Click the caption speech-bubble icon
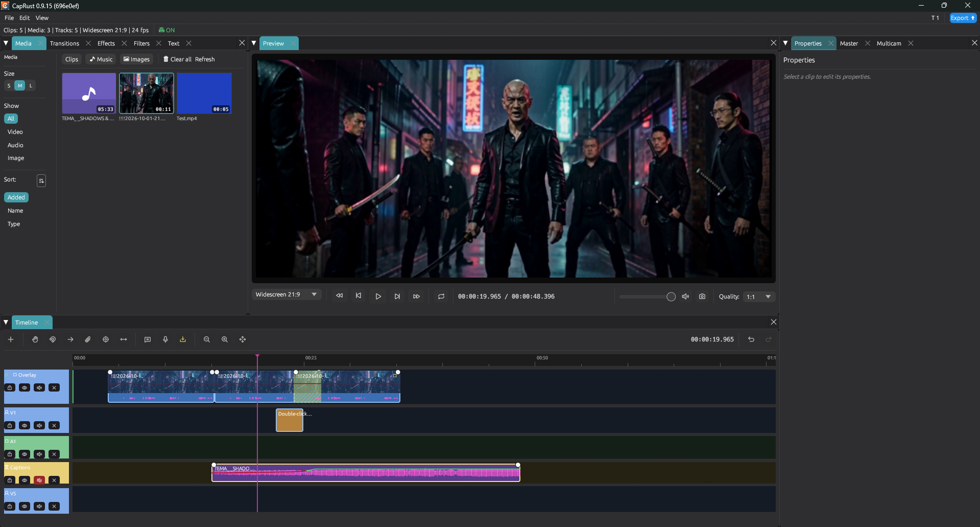Screen dimensions: 980x527 click(x=148, y=339)
